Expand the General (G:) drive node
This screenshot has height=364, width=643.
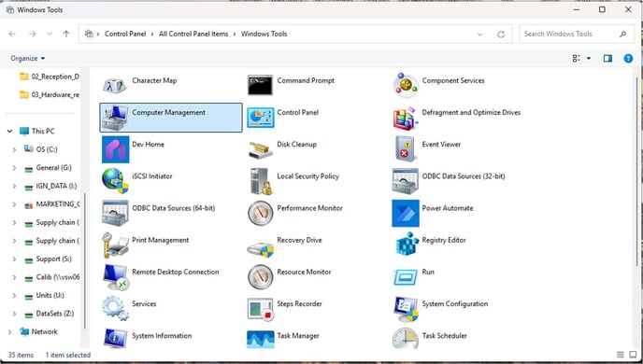14,168
